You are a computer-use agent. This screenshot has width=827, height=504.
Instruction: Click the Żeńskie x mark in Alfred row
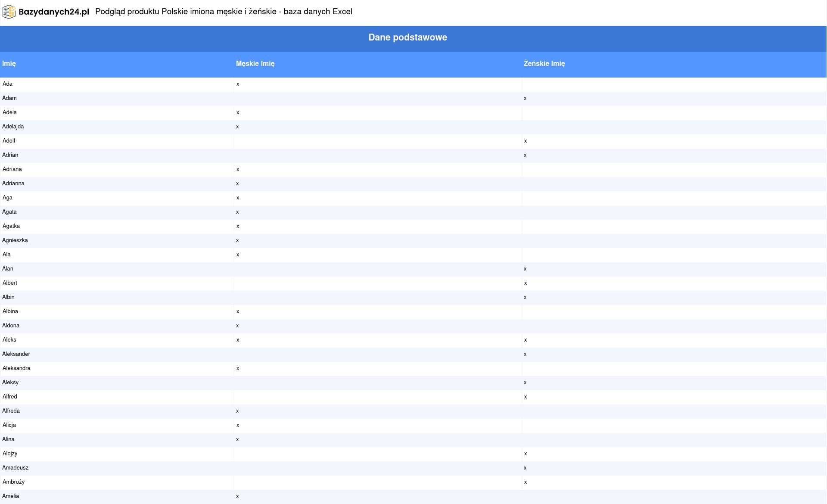pyautogui.click(x=525, y=397)
